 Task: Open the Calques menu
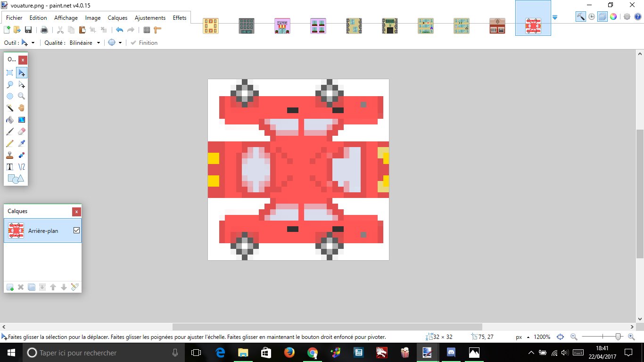coord(117,18)
